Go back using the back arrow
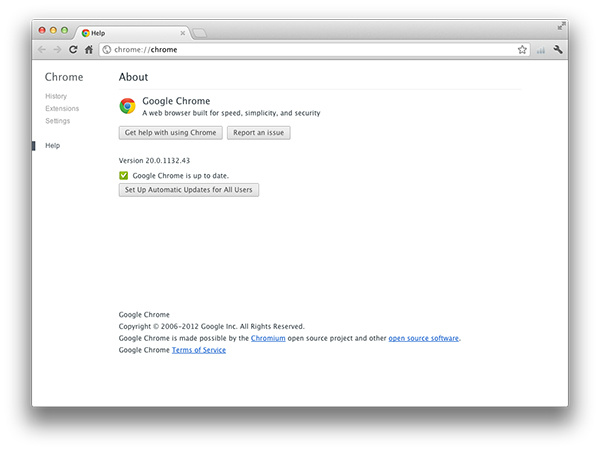The image size is (600, 451). [42, 50]
